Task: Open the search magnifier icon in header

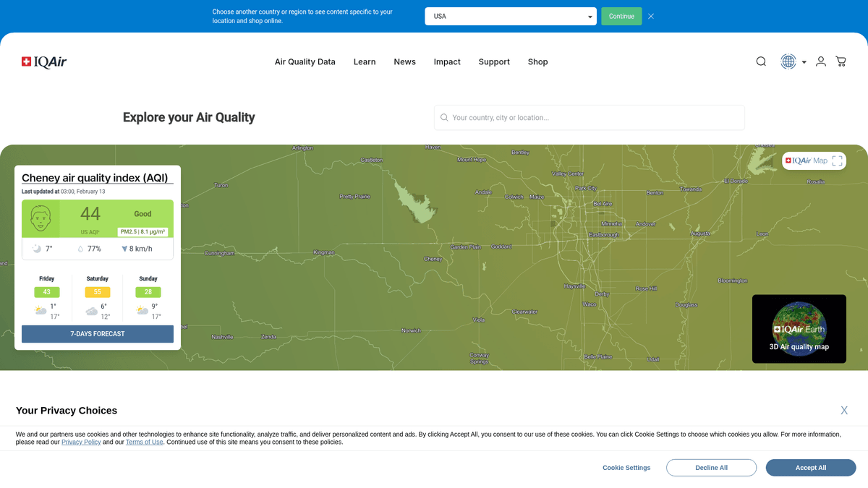Action: pyautogui.click(x=761, y=61)
